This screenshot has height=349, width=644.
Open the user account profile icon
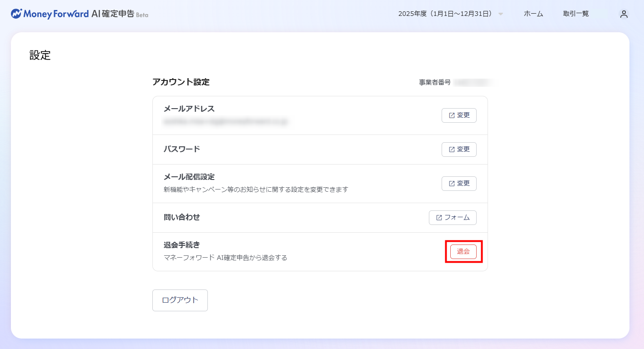coord(624,14)
